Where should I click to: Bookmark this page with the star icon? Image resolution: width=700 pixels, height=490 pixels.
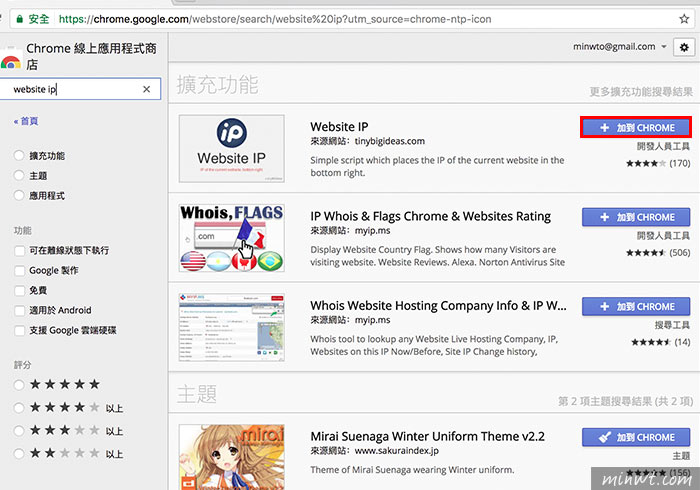coord(683,19)
